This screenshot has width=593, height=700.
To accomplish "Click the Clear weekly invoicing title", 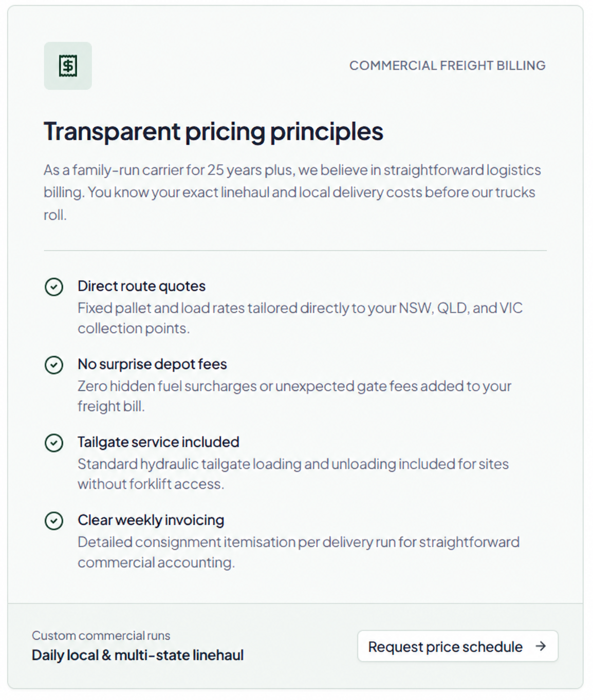I will click(x=151, y=520).
